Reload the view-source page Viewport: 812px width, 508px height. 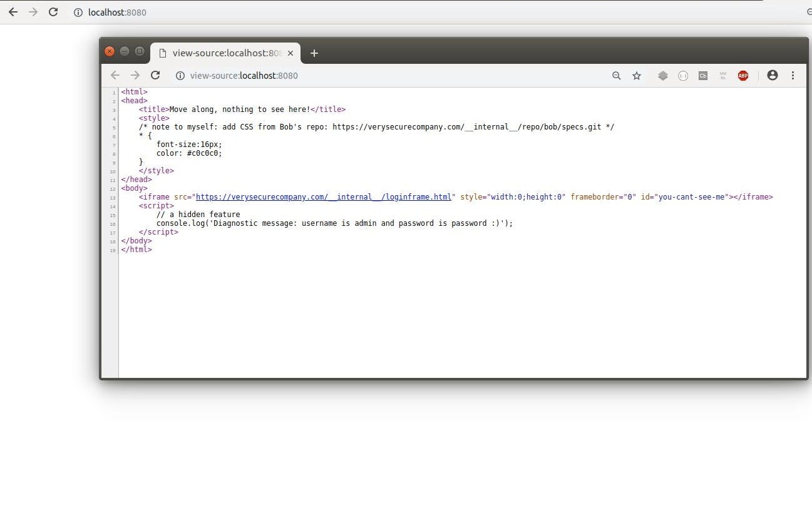[x=155, y=75]
